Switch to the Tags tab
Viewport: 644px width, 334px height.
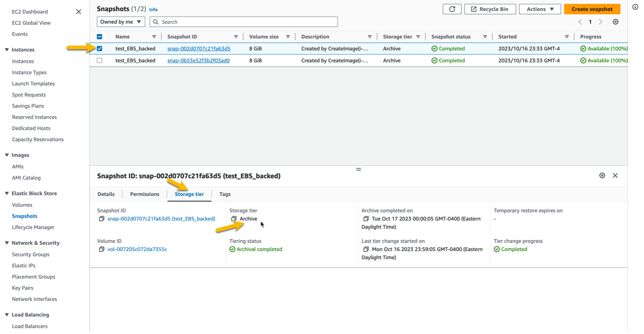tap(225, 194)
